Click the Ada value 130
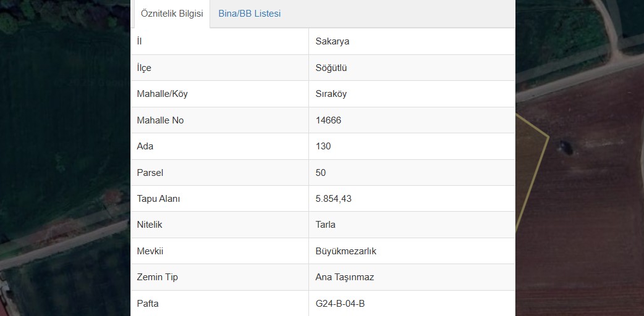Viewport: 644px width, 316px height. click(x=323, y=146)
